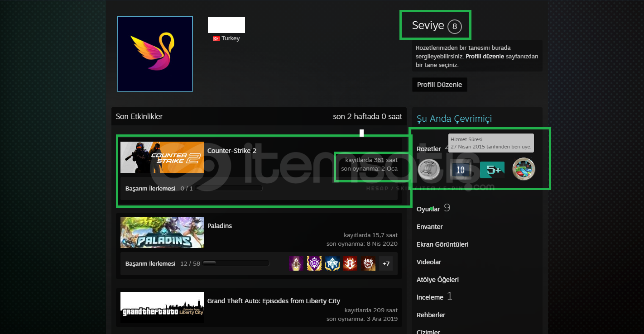The width and height of the screenshot is (644, 334).
Task: Open the Videolar section
Action: (429, 262)
